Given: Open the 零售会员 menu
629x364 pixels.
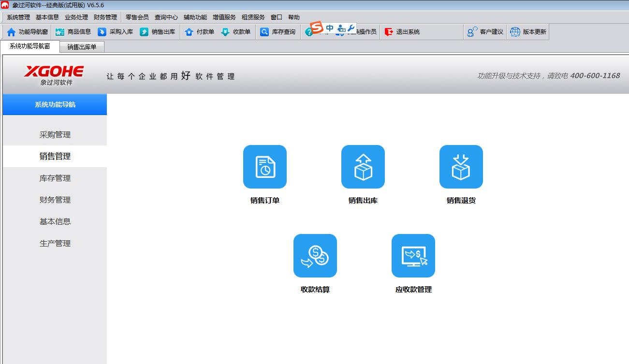Looking at the screenshot, I should coord(137,17).
